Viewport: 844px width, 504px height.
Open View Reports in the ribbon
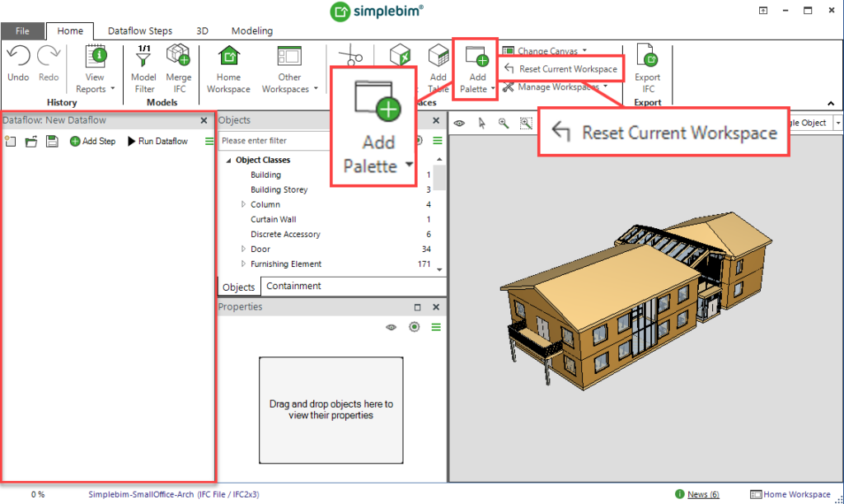[x=95, y=69]
